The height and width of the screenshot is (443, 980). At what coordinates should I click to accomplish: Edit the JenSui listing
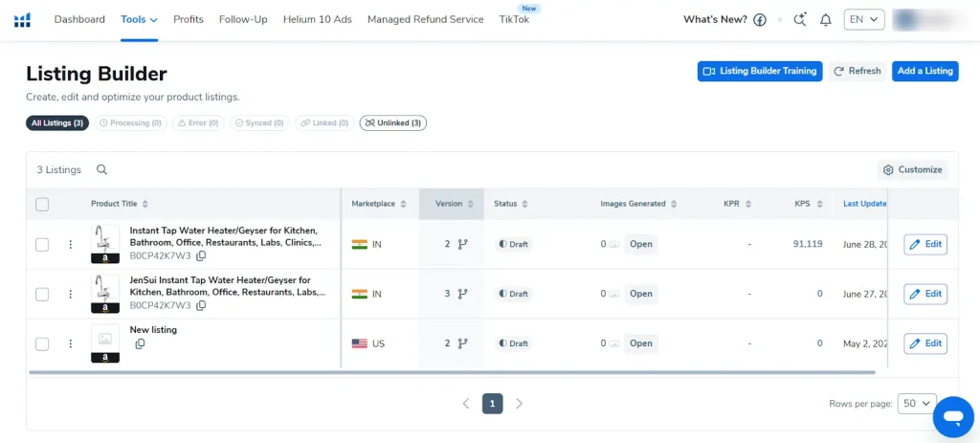coord(925,294)
